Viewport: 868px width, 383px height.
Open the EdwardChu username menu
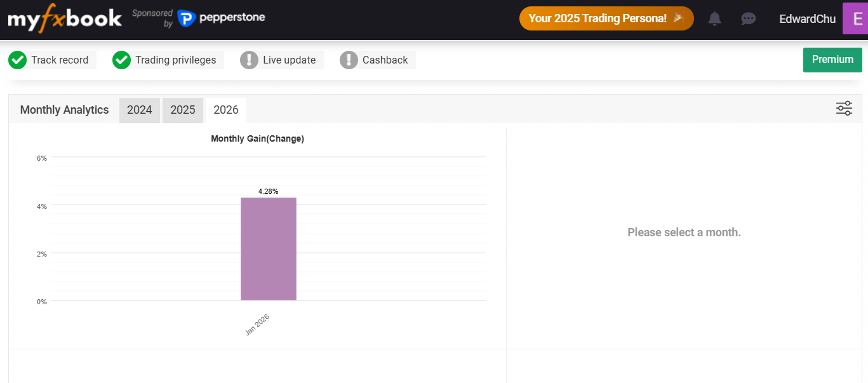(x=807, y=19)
